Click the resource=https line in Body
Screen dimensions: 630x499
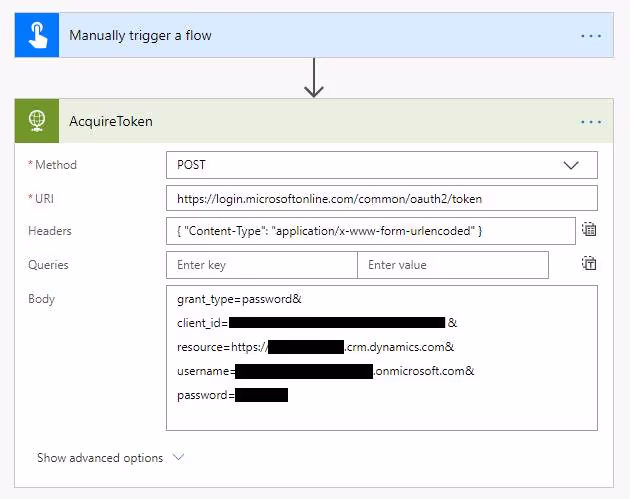(315, 347)
